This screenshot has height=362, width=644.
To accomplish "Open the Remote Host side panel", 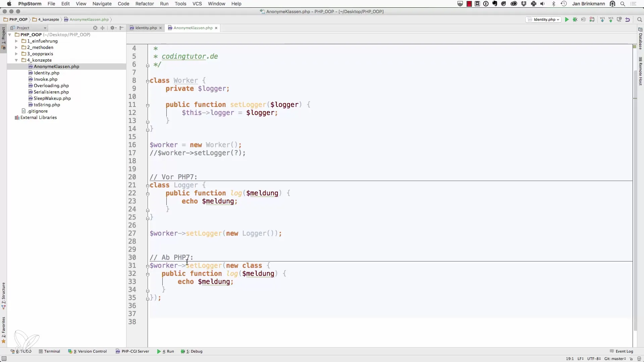I will tap(640, 71).
